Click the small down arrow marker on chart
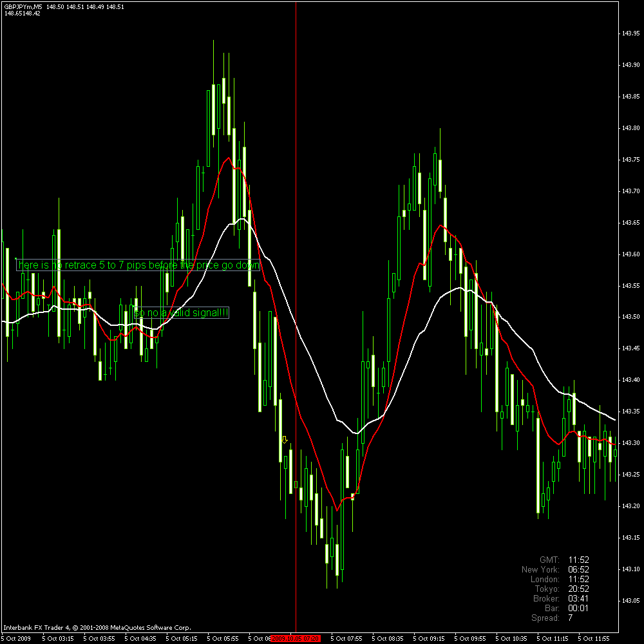Viewport: 644px width, 644px height. point(284,439)
